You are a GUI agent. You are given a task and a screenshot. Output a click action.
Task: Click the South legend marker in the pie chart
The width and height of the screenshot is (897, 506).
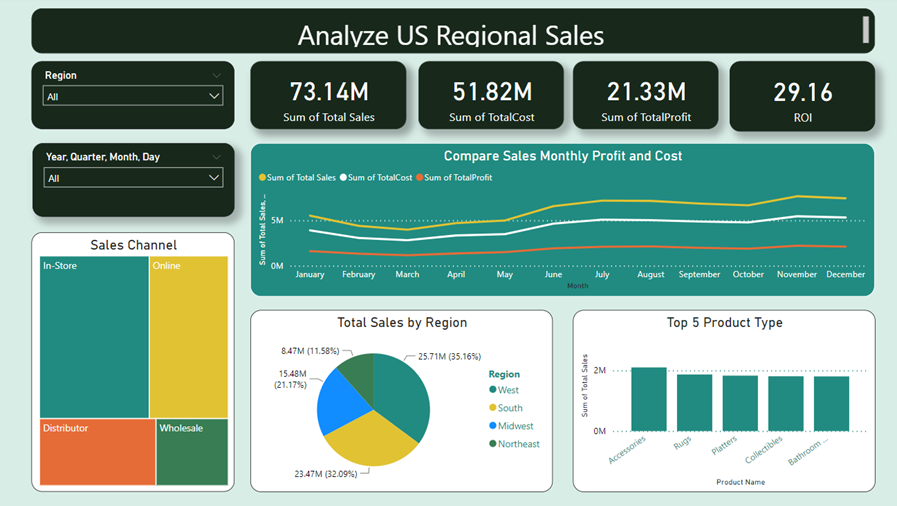point(493,408)
